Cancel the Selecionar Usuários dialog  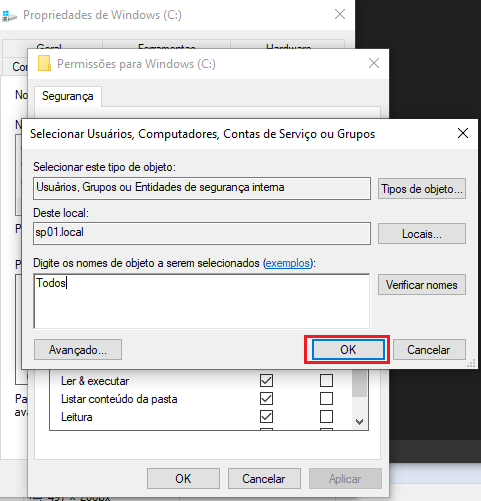429,350
